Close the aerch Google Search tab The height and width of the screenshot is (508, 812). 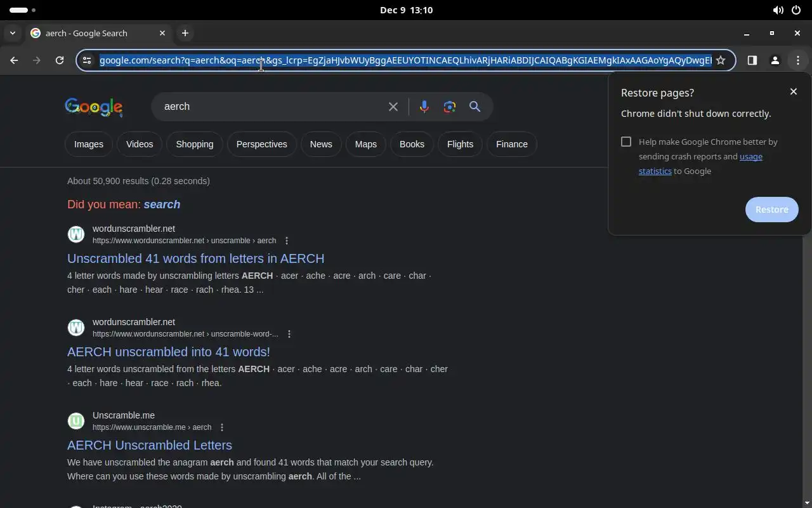(x=162, y=33)
